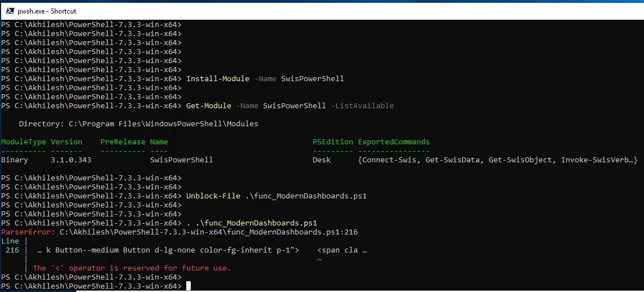Image resolution: width=644 pixels, height=292 pixels.
Task: Click the ExportedCommands column header
Action: point(394,142)
